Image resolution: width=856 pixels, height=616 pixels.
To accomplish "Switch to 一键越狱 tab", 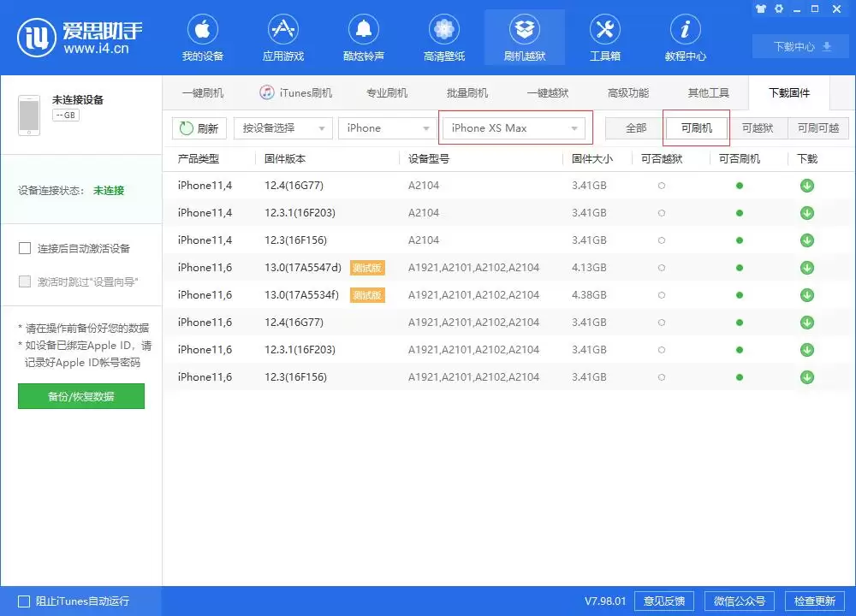I will pos(548,92).
